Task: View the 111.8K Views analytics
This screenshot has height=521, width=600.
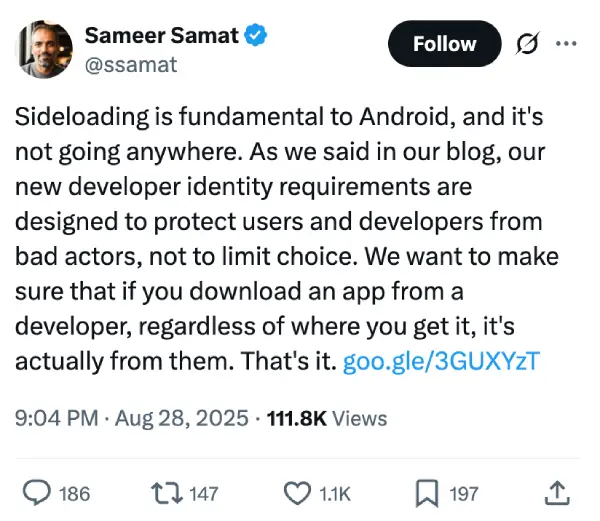Action: [327, 418]
